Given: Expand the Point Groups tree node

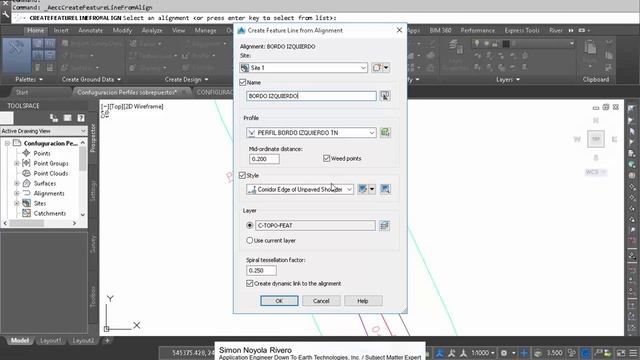Looking at the screenshot, I should pyautogui.click(x=17, y=163).
